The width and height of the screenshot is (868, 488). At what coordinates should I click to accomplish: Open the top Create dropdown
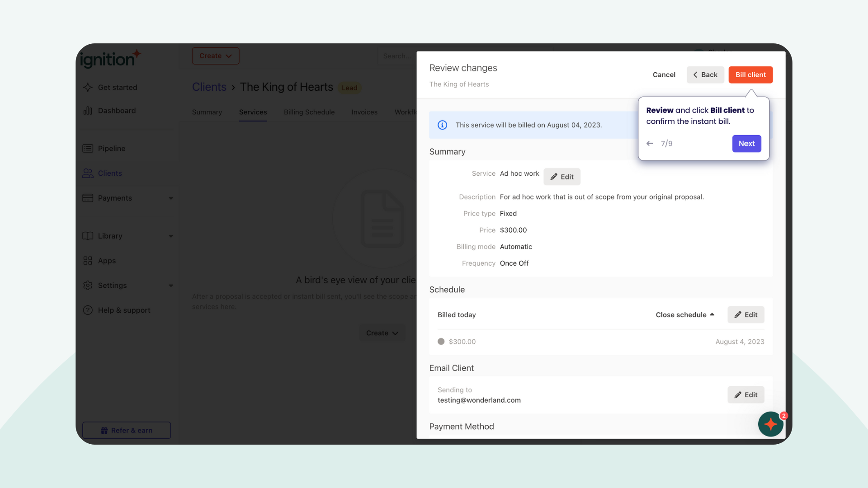(216, 56)
